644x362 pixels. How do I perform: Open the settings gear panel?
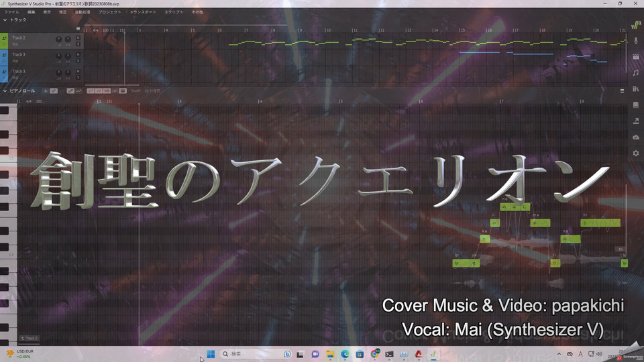[636, 153]
